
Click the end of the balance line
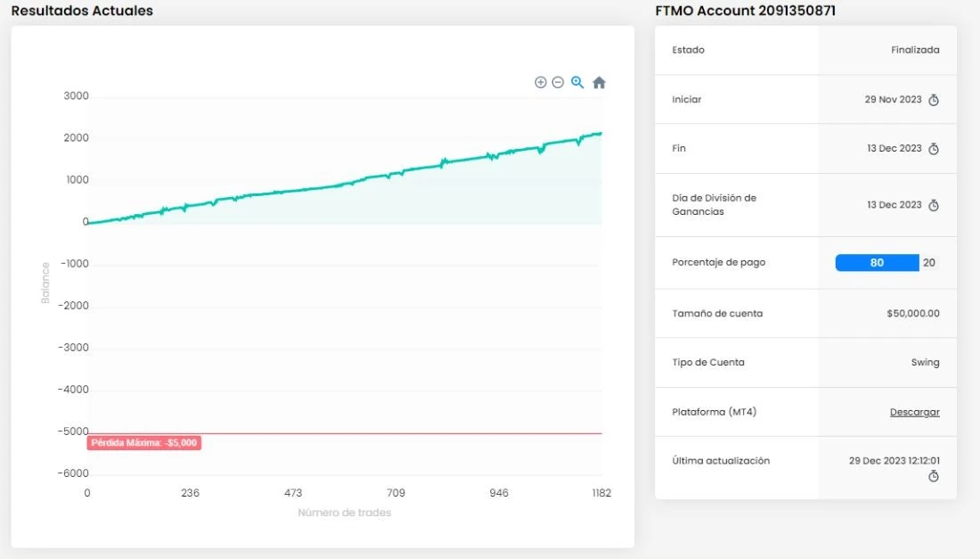(x=600, y=133)
